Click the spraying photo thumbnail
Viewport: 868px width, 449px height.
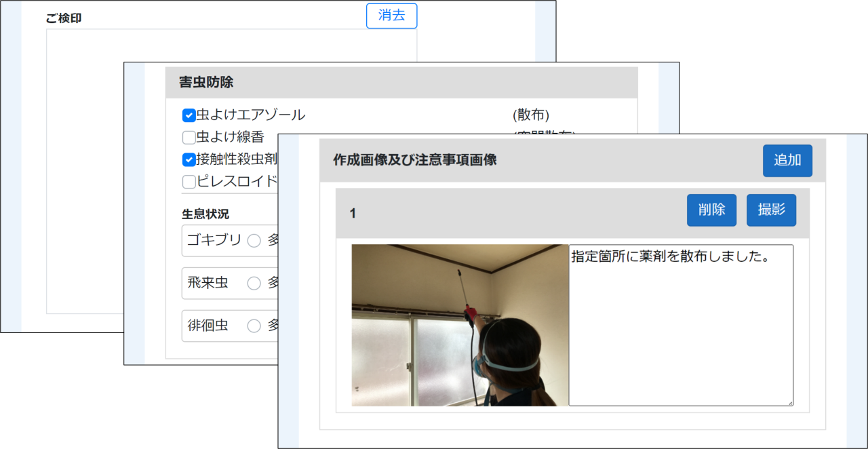coord(460,326)
